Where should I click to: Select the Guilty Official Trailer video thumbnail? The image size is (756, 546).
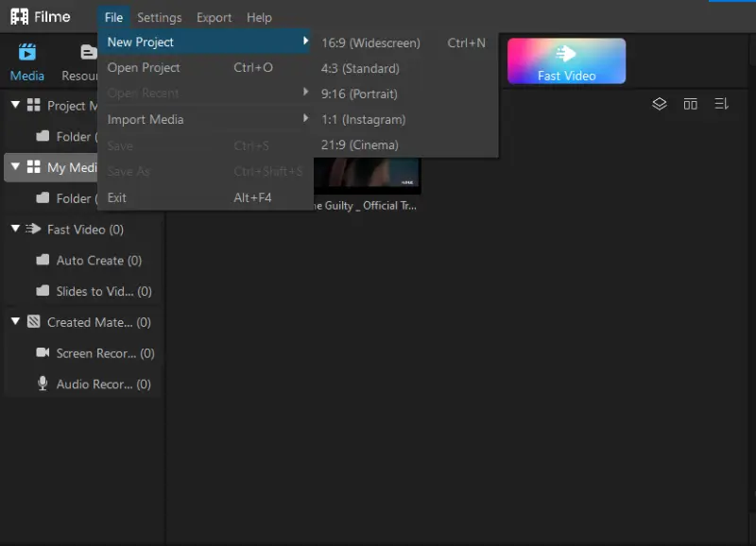pos(368,176)
